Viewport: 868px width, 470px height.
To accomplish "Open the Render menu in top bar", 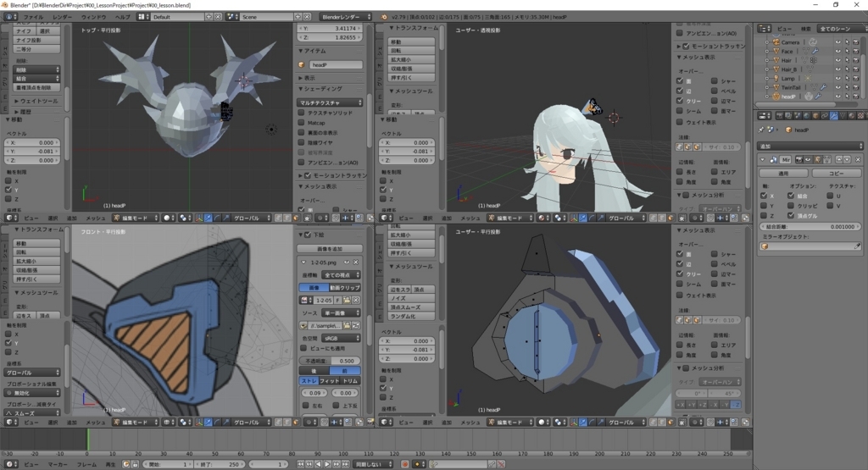I will (62, 17).
